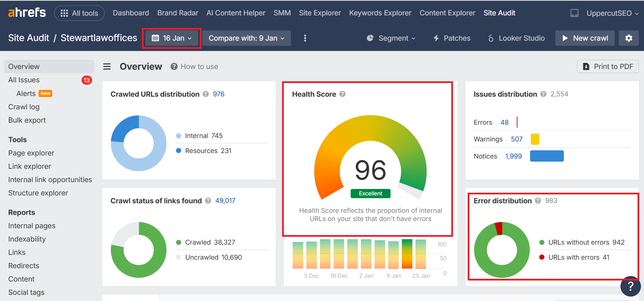Open Patches

point(452,38)
